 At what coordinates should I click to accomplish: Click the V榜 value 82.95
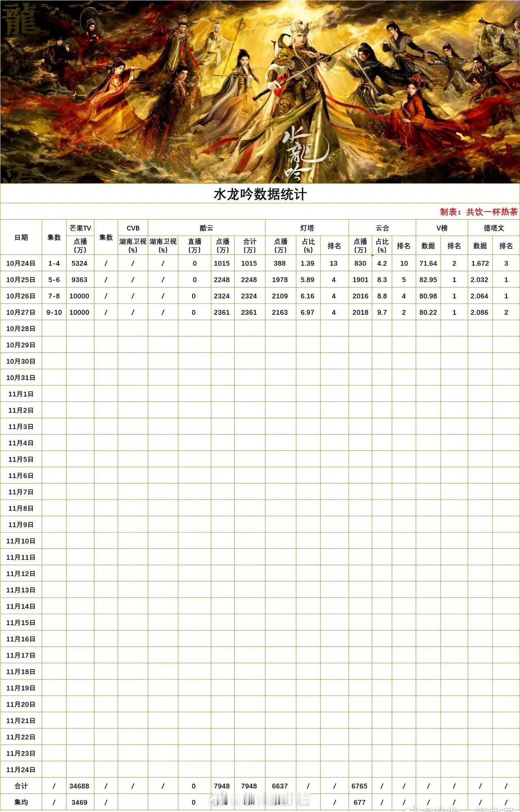coord(428,279)
